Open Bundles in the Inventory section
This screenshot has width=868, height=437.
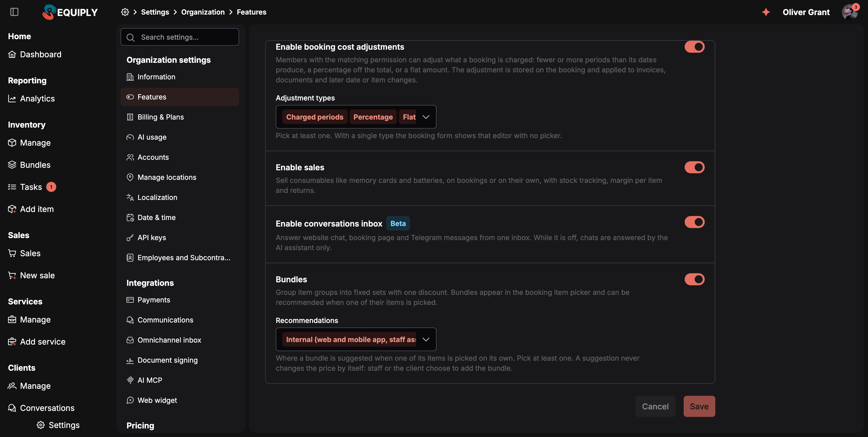(x=29, y=165)
